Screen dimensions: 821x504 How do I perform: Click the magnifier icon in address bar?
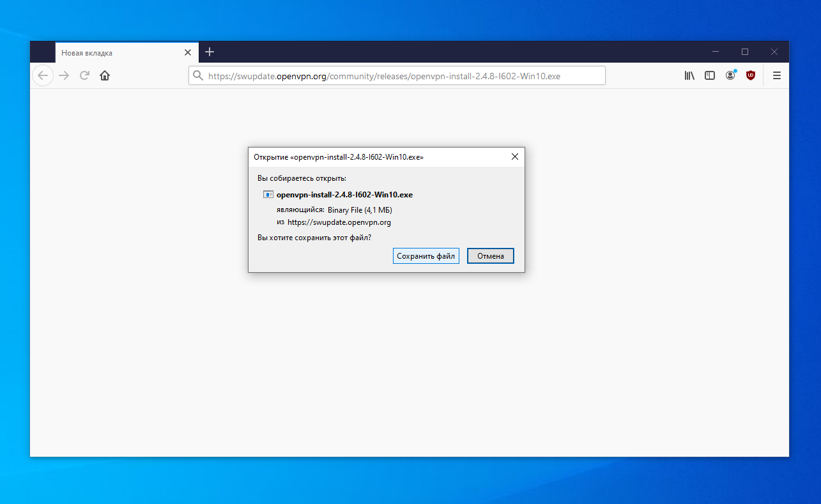(197, 76)
